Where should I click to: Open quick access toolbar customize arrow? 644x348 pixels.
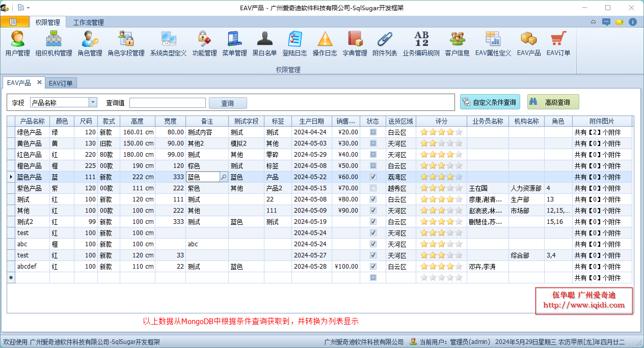point(28,8)
